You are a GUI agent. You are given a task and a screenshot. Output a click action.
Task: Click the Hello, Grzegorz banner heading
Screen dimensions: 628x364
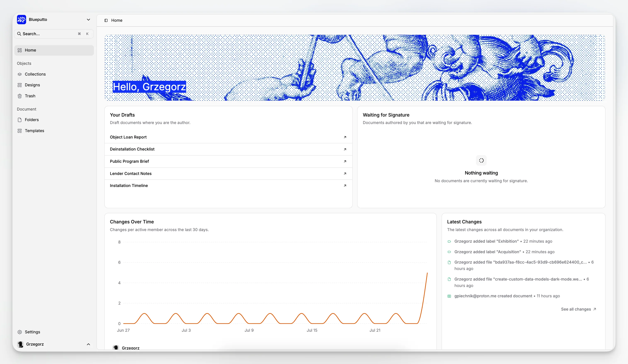pos(149,87)
